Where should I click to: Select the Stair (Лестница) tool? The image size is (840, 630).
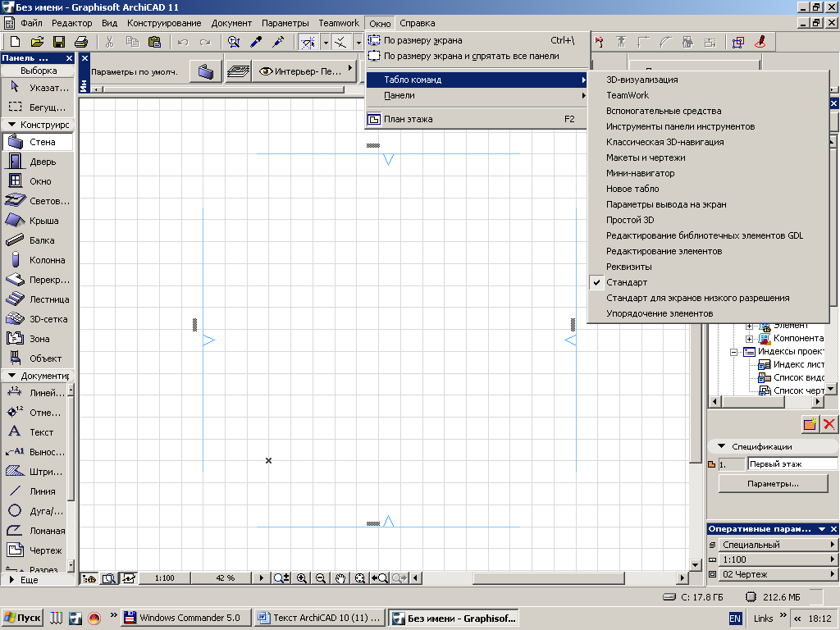38,299
